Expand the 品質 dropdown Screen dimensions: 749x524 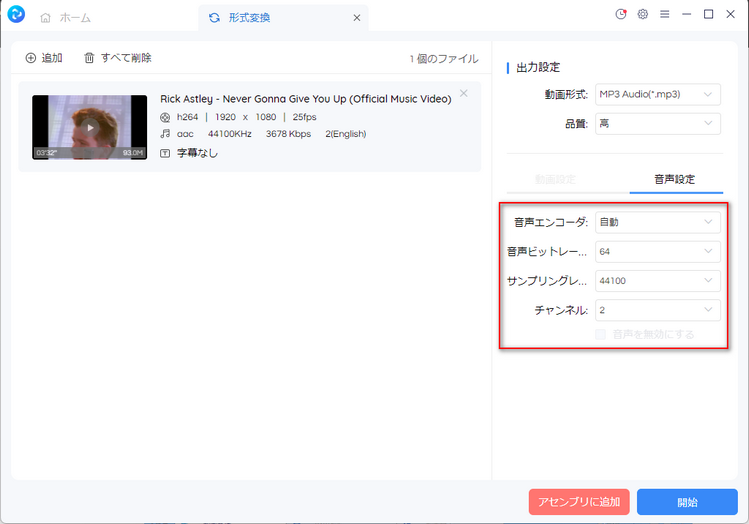click(x=657, y=124)
